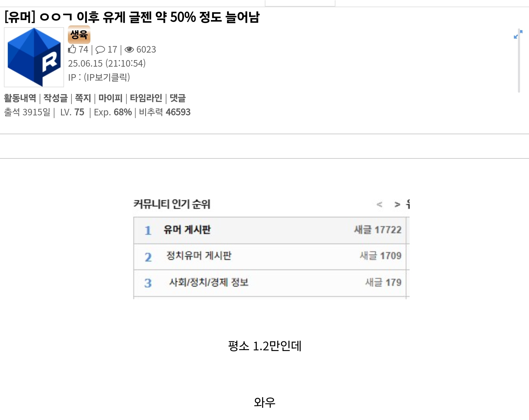The height and width of the screenshot is (420, 529).
Task: Click the blue expand arrows icon
Action: click(518, 34)
